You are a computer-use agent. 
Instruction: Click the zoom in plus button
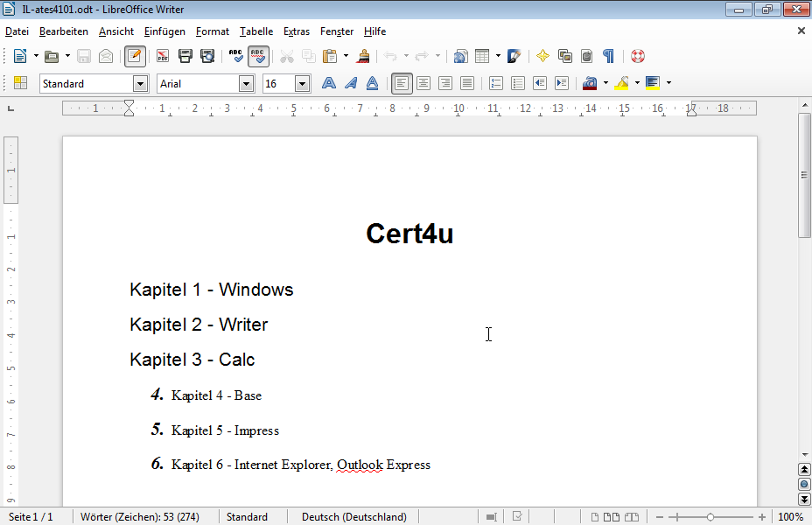click(762, 517)
